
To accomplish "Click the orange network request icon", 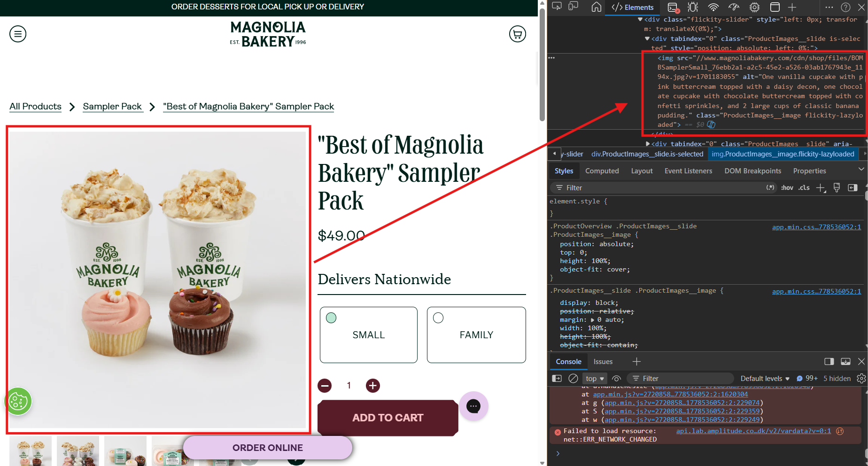I will tap(840, 431).
